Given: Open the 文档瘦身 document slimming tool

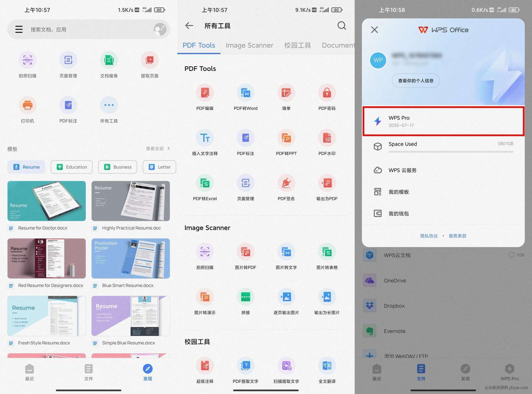Looking at the screenshot, I should [109, 65].
